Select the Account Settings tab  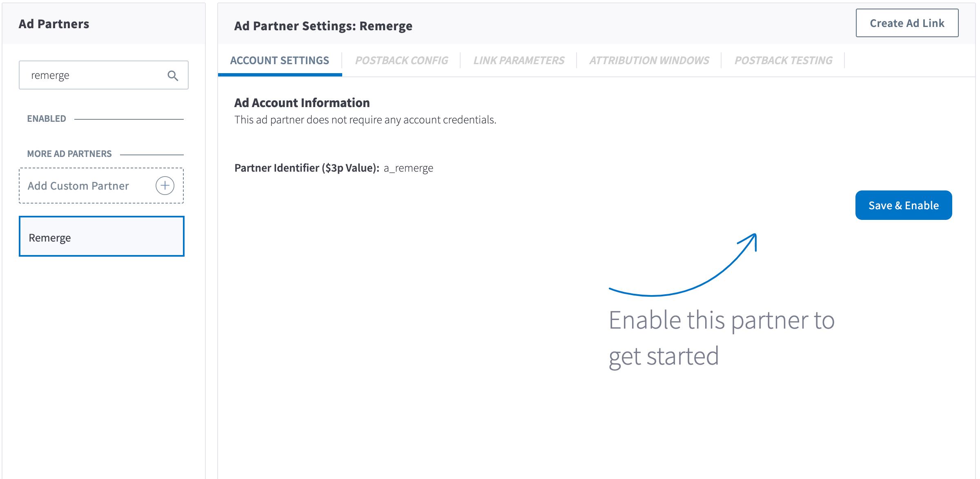point(280,60)
